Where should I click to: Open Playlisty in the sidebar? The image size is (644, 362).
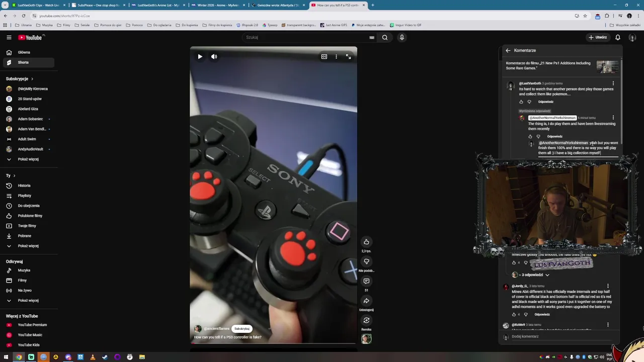(x=29, y=196)
